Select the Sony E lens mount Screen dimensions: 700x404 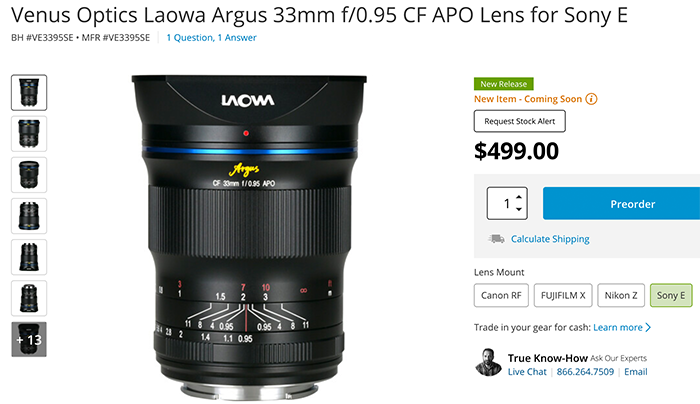(x=671, y=295)
